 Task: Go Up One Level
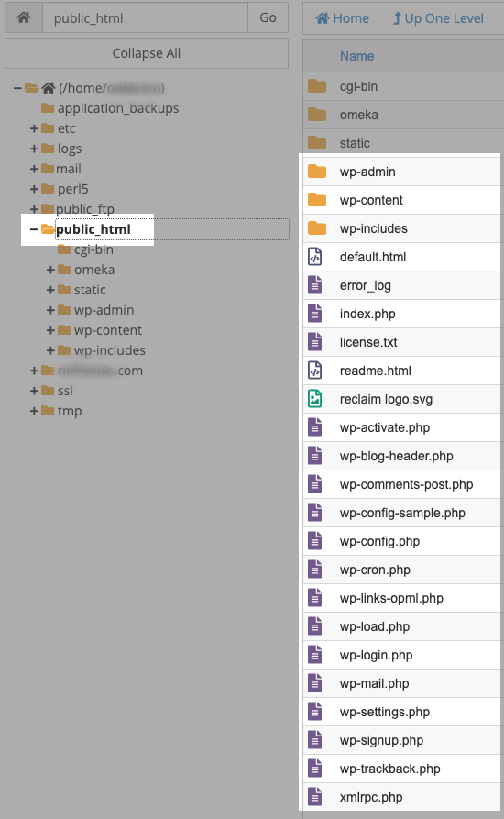pos(438,18)
